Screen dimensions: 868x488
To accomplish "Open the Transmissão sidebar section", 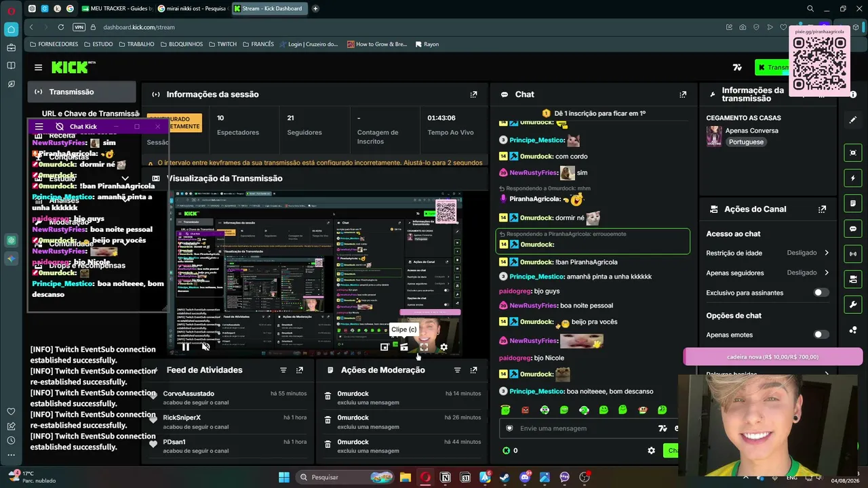I will pos(82,92).
